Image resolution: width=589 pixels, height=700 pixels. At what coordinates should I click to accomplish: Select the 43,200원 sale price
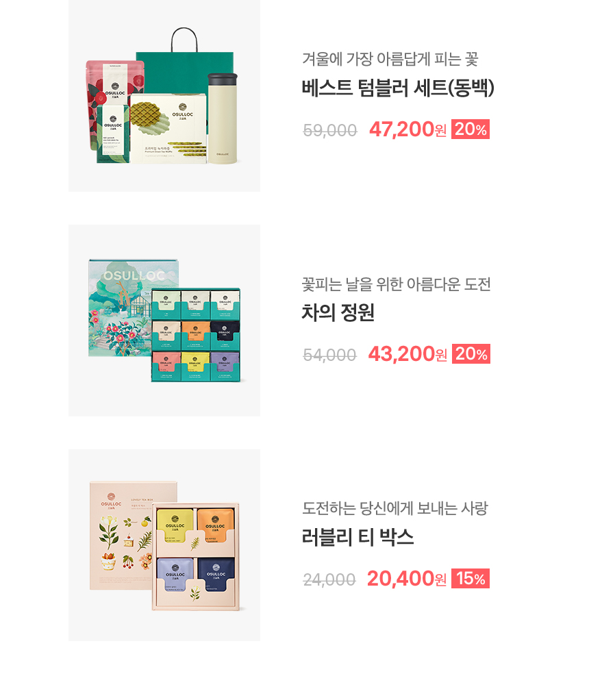point(408,354)
